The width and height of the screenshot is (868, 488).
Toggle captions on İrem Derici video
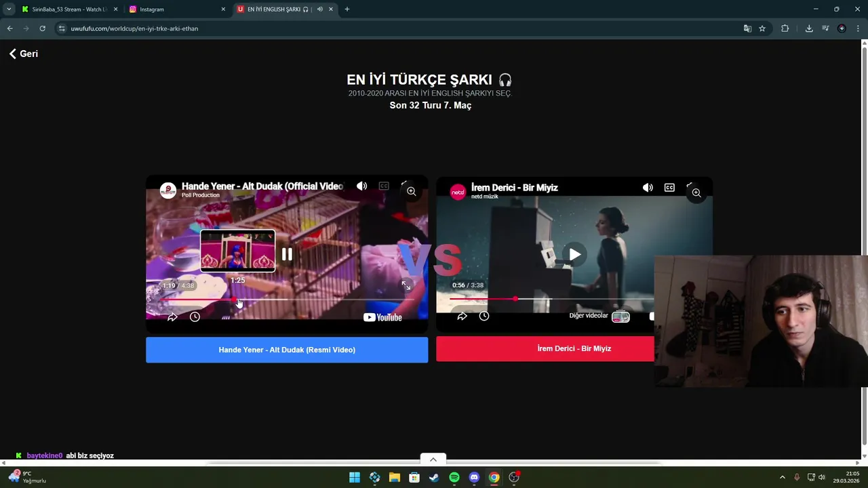tap(669, 187)
